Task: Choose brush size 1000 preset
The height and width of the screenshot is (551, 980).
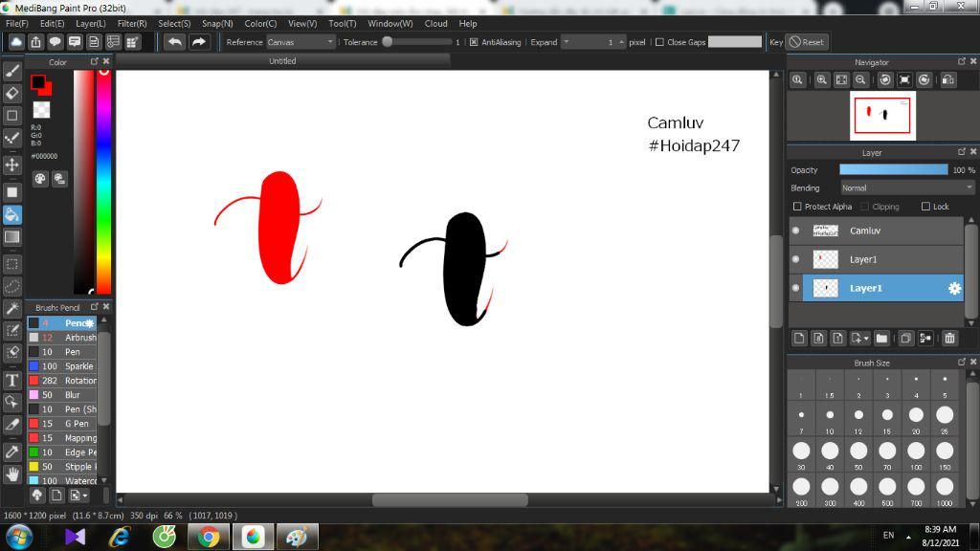Action: (945, 491)
